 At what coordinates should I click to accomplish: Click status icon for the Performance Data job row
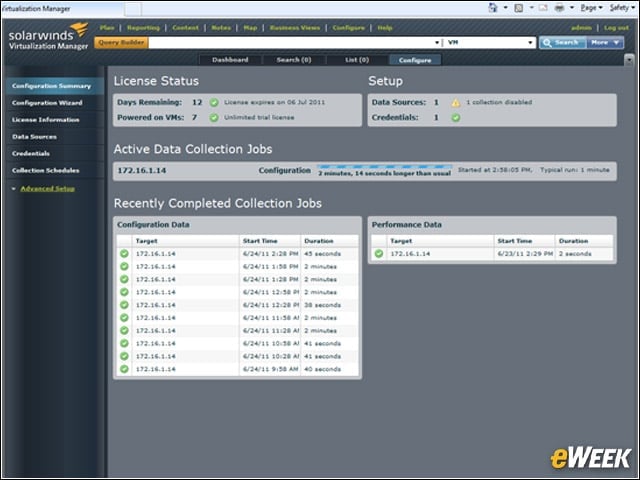pyautogui.click(x=379, y=253)
